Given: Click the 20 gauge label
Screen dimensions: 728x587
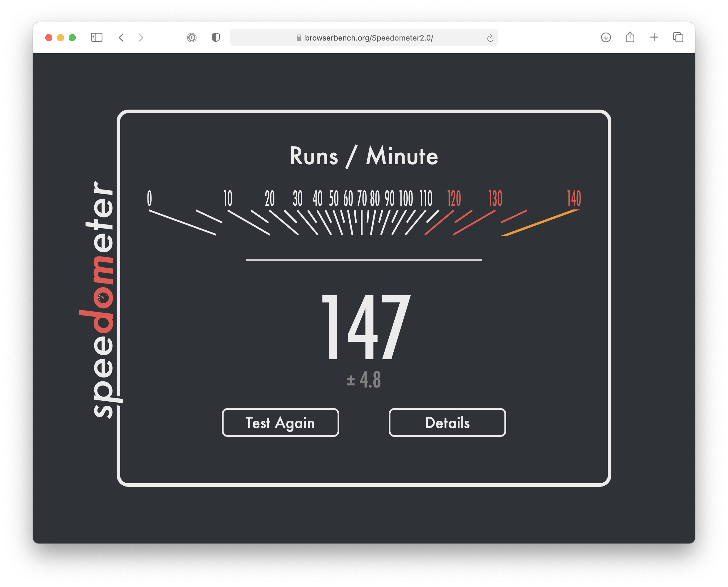Looking at the screenshot, I should click(x=270, y=199).
